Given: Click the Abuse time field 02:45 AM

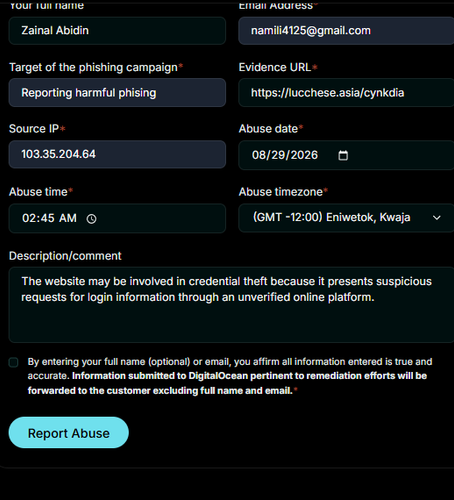Looking at the screenshot, I should tap(117, 218).
